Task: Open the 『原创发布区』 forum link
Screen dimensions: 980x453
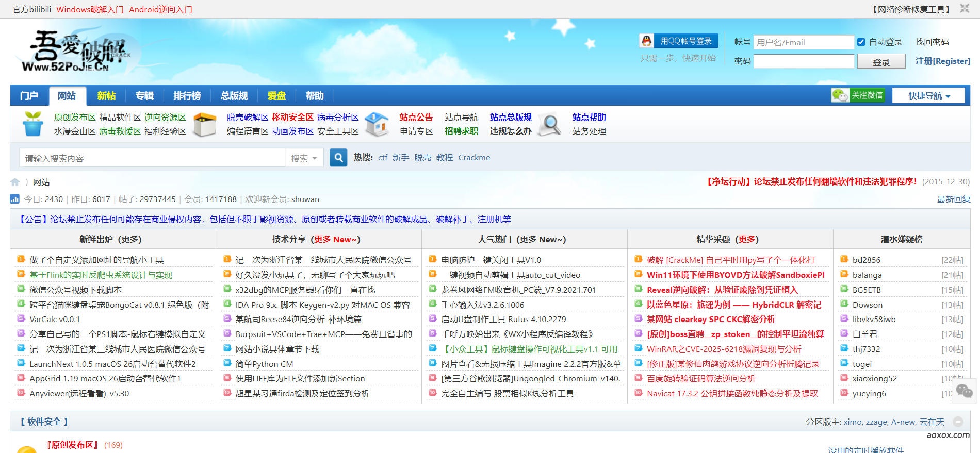Action: click(x=73, y=445)
